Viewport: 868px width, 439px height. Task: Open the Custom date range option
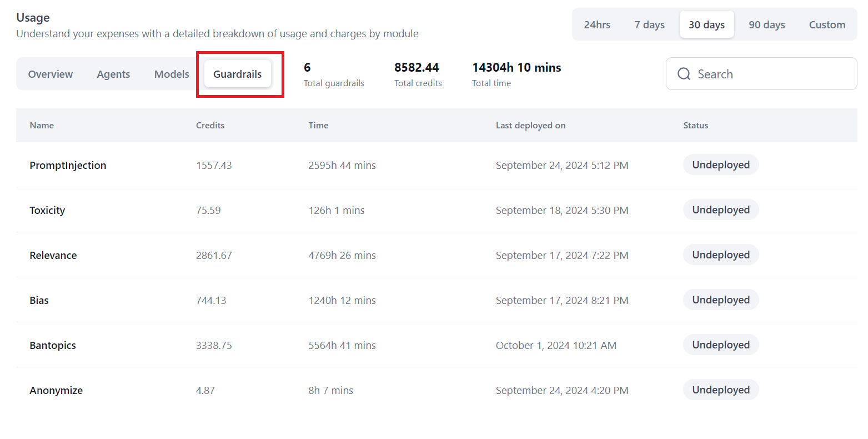827,24
